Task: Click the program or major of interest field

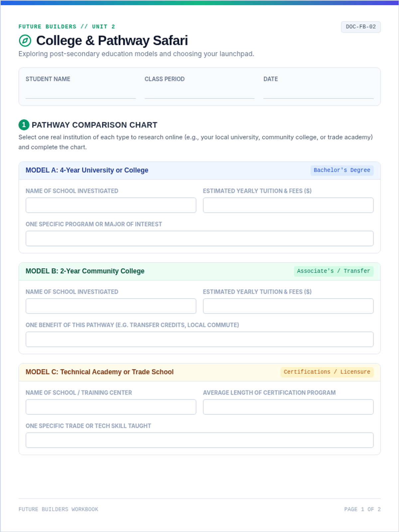Action: (199, 238)
